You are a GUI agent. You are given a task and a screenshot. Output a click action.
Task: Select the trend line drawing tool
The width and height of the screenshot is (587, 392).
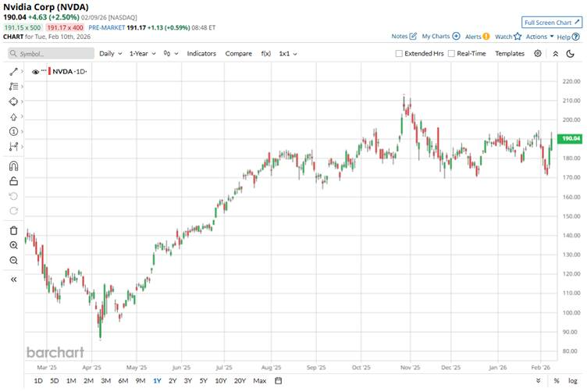(x=13, y=71)
